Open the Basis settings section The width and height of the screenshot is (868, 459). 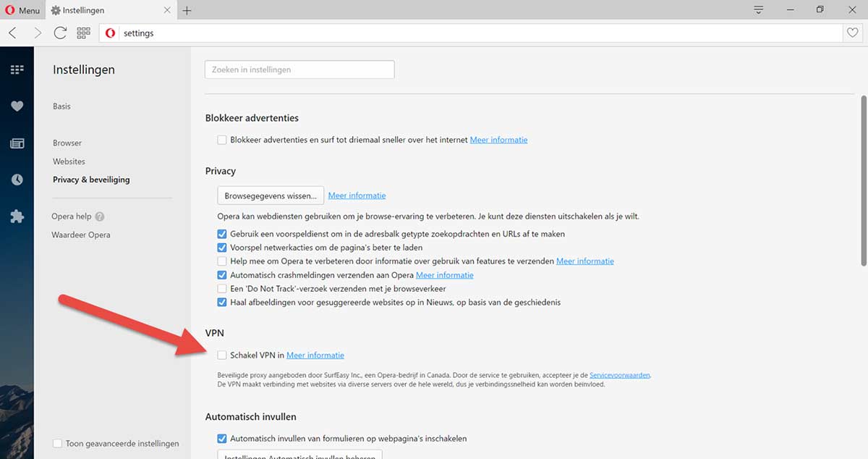[x=61, y=106]
